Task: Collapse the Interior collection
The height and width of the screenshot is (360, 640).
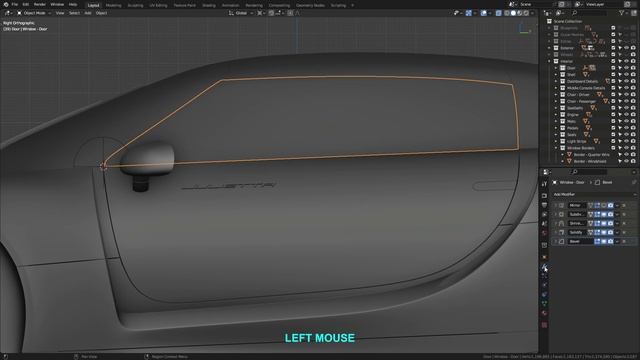Action: point(549,61)
